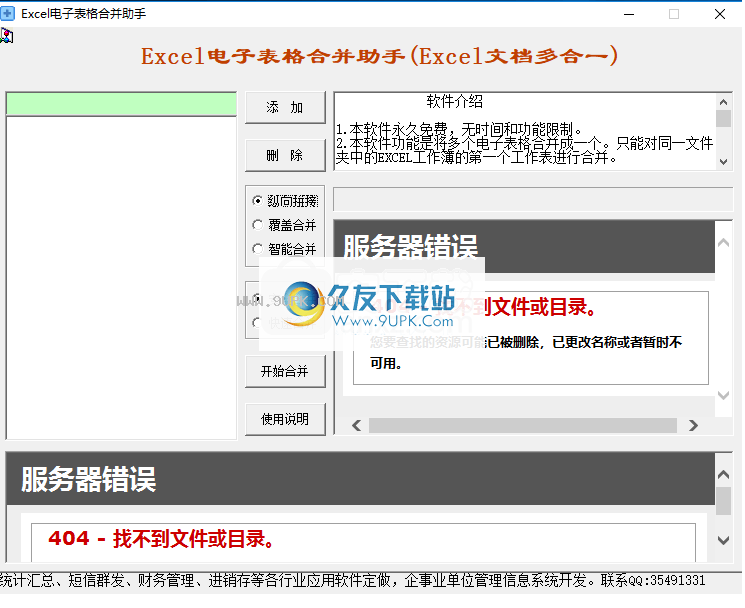The image size is (745, 608).
Task: Click inside the empty file list box
Action: tap(121, 278)
